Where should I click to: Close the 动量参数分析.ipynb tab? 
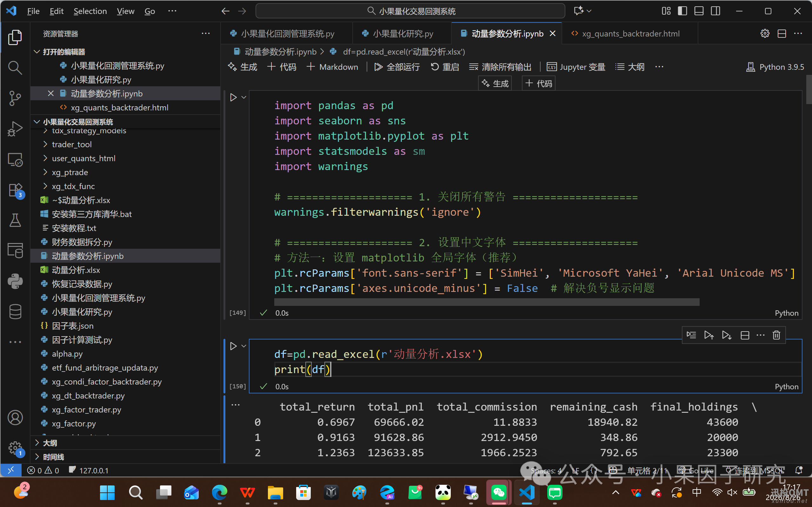pos(553,34)
